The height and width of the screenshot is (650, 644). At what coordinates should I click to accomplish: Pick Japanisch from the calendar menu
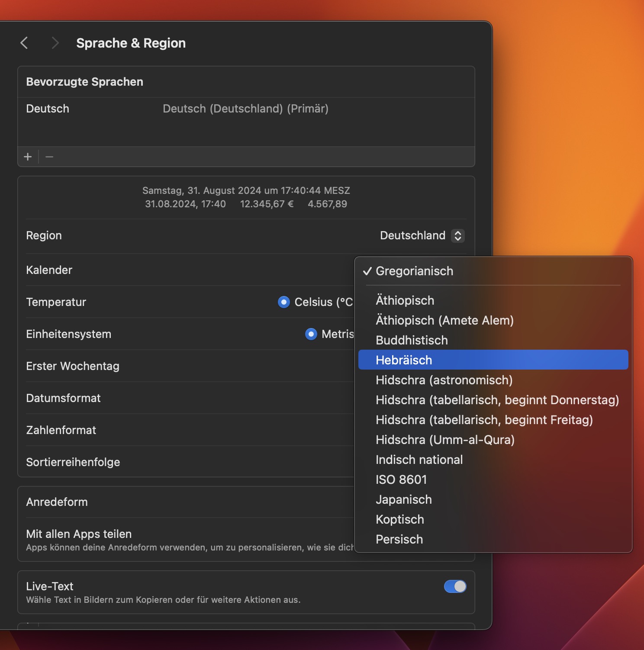[403, 499]
